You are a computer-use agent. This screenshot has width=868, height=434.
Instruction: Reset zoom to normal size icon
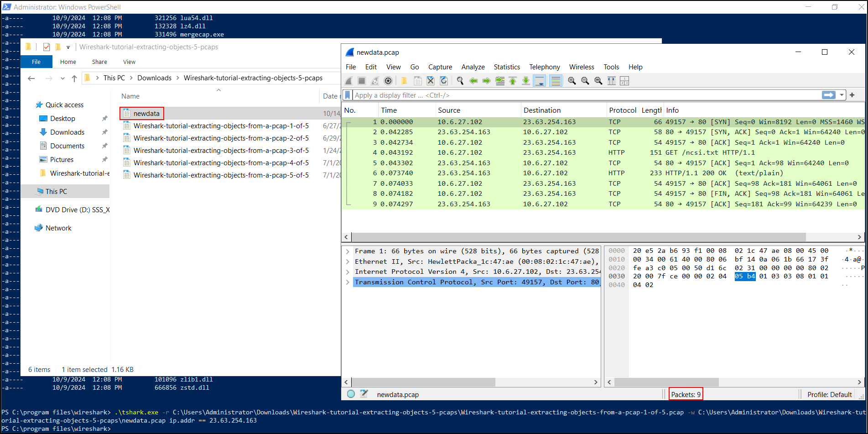pos(598,81)
